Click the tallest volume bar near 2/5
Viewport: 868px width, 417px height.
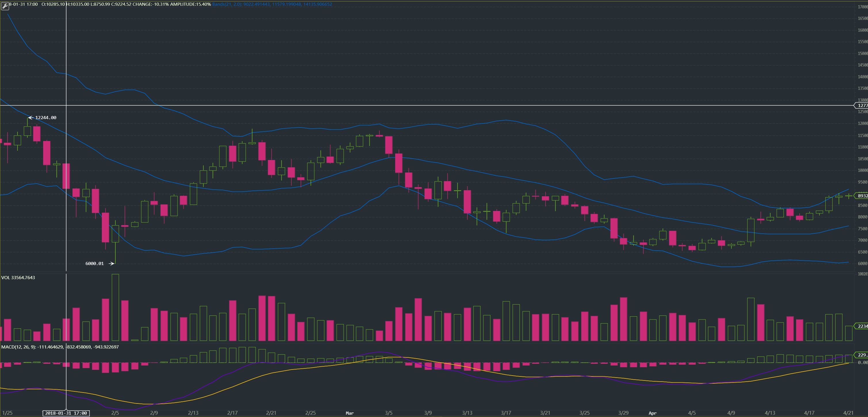click(115, 307)
